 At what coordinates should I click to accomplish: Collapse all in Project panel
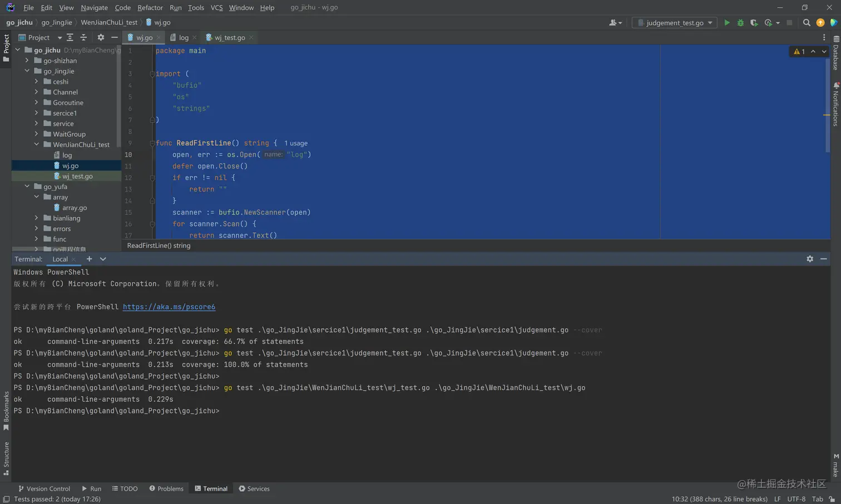[83, 37]
